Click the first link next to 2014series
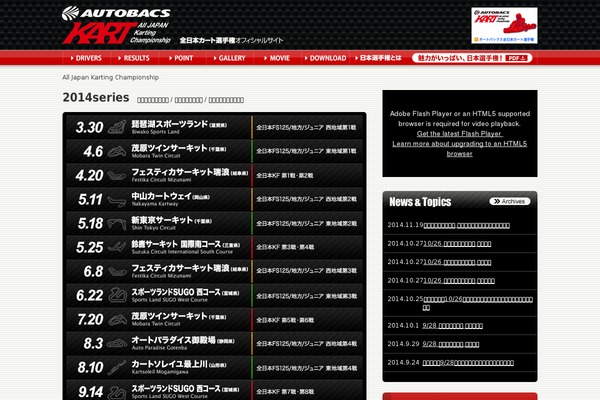 [x=153, y=100]
